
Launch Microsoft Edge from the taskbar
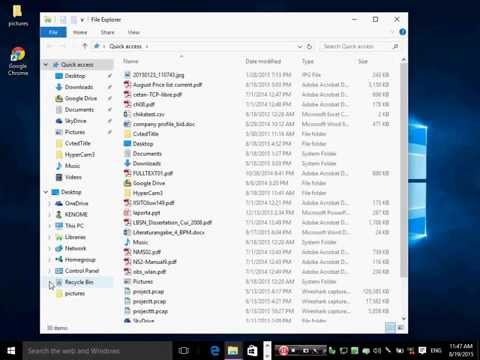point(215,351)
